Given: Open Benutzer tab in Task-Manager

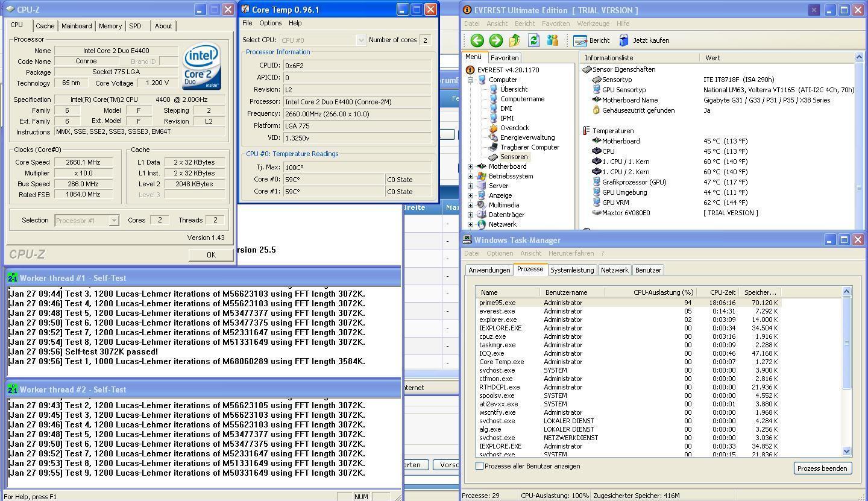Looking at the screenshot, I should [648, 270].
